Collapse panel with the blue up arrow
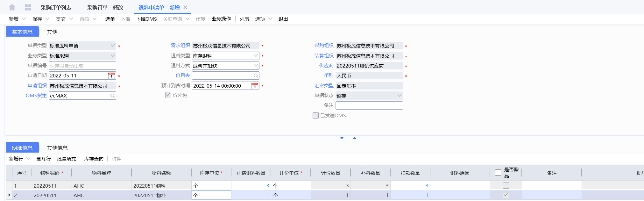The image size is (644, 201). 354,138
